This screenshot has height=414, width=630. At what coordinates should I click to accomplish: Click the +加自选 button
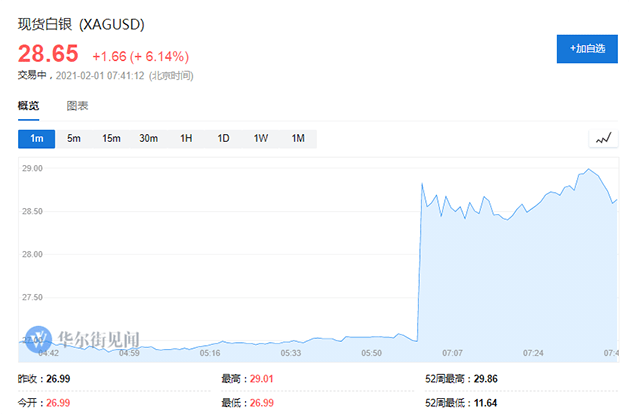click(587, 49)
